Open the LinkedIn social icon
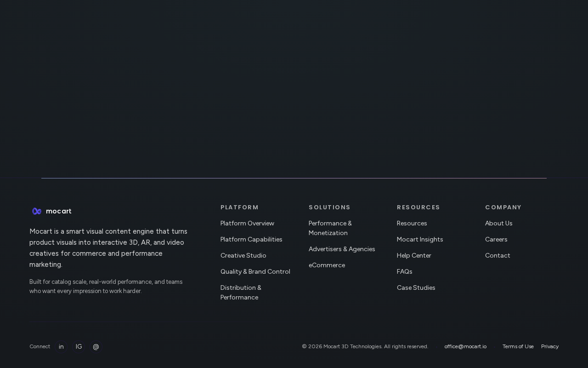Screen dimensions: 588x368 tap(61, 346)
